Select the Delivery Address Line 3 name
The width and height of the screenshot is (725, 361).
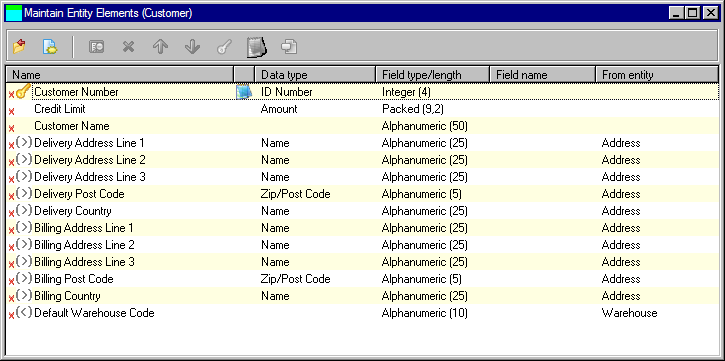pos(90,177)
